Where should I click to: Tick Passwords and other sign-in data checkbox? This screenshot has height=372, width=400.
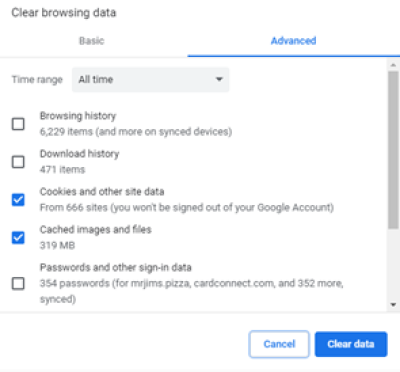click(x=18, y=284)
